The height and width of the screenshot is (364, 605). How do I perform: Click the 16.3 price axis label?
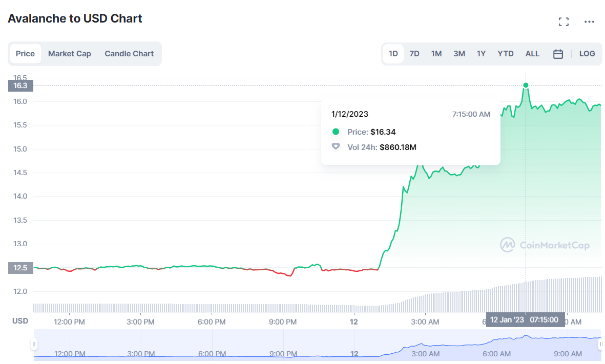[x=20, y=85]
